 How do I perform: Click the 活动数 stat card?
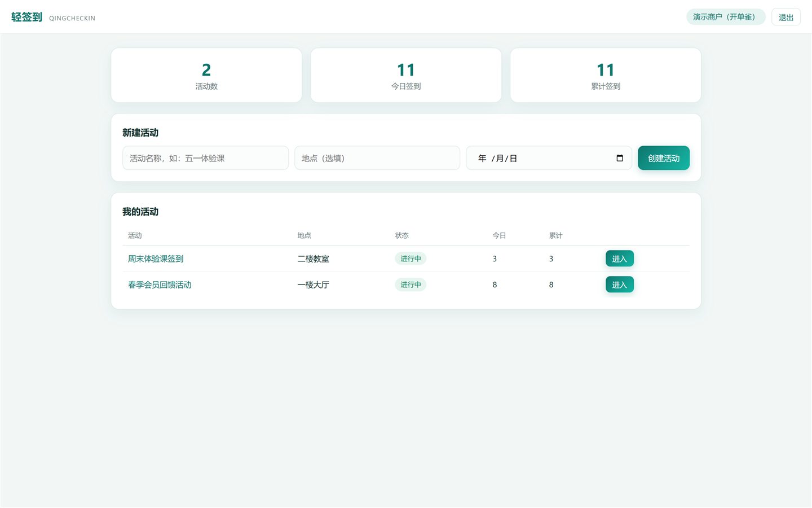pyautogui.click(x=206, y=75)
